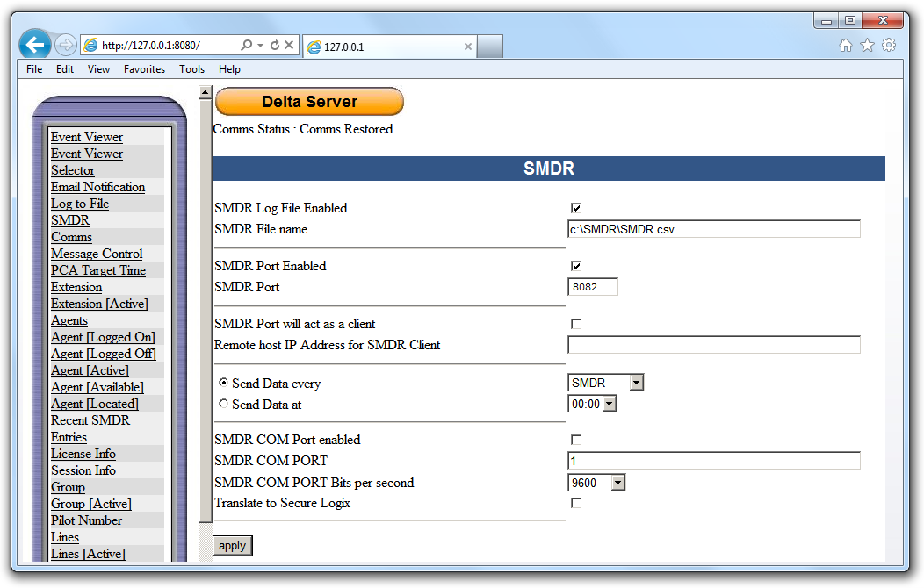Open the Tools menu
Viewport: 924px width, 588px height.
pyautogui.click(x=191, y=68)
